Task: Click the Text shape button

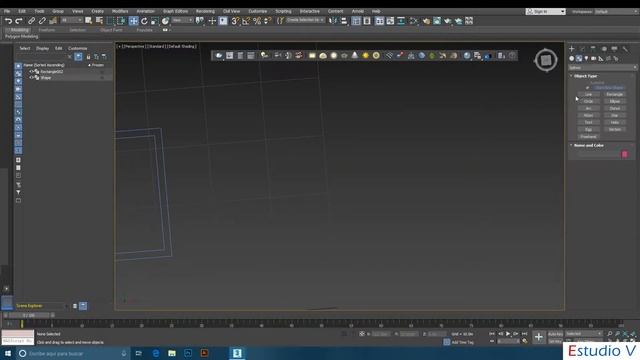Action: click(x=588, y=122)
